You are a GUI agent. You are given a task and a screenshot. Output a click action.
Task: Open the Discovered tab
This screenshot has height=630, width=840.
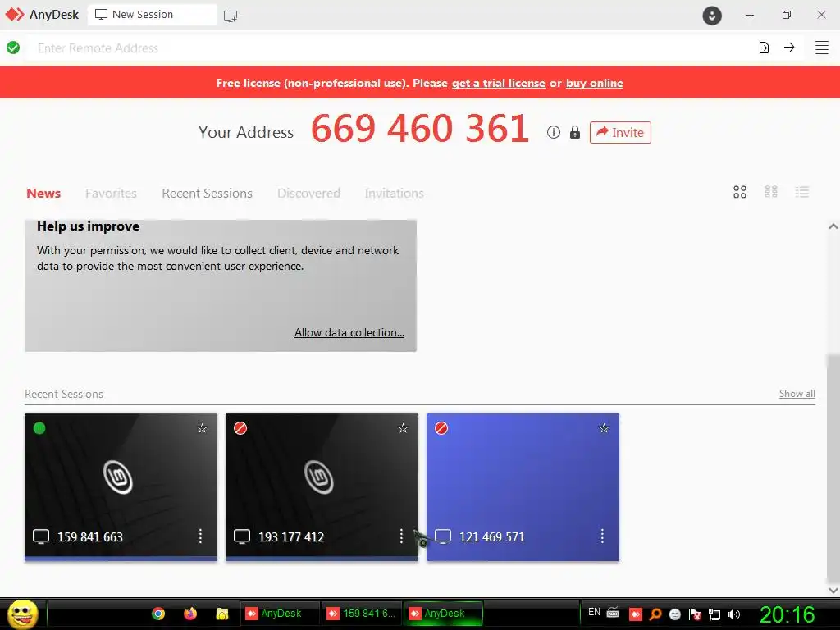[308, 194]
